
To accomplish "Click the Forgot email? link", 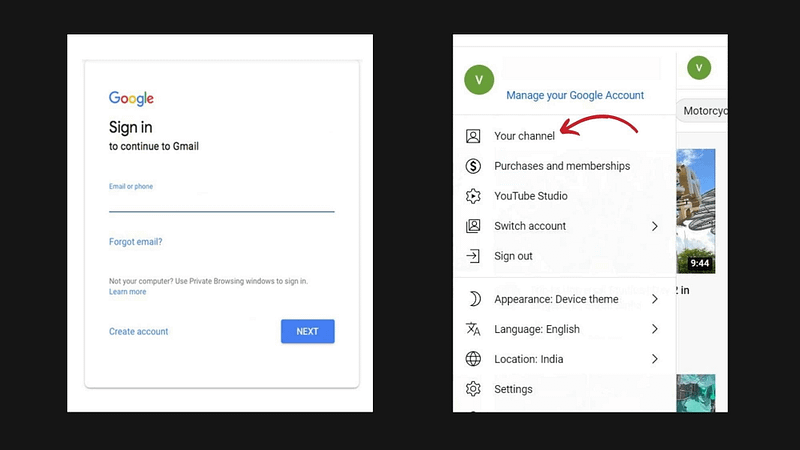I will point(136,242).
